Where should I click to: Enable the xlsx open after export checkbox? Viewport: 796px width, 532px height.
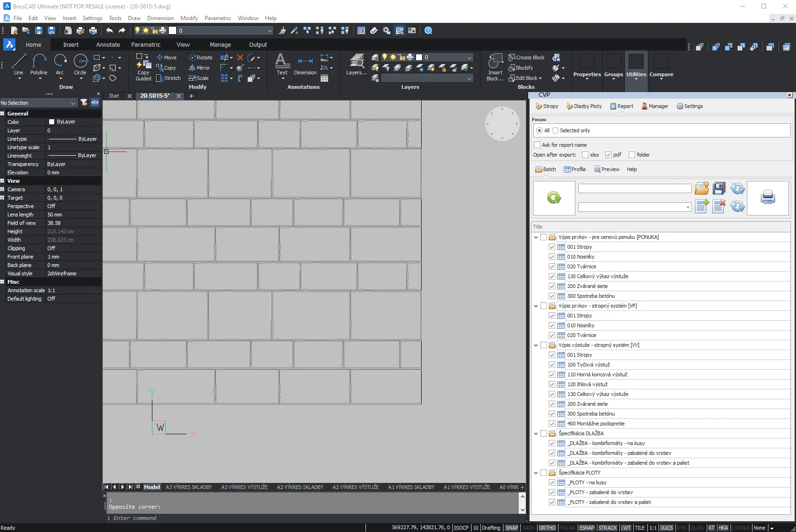[x=585, y=155]
